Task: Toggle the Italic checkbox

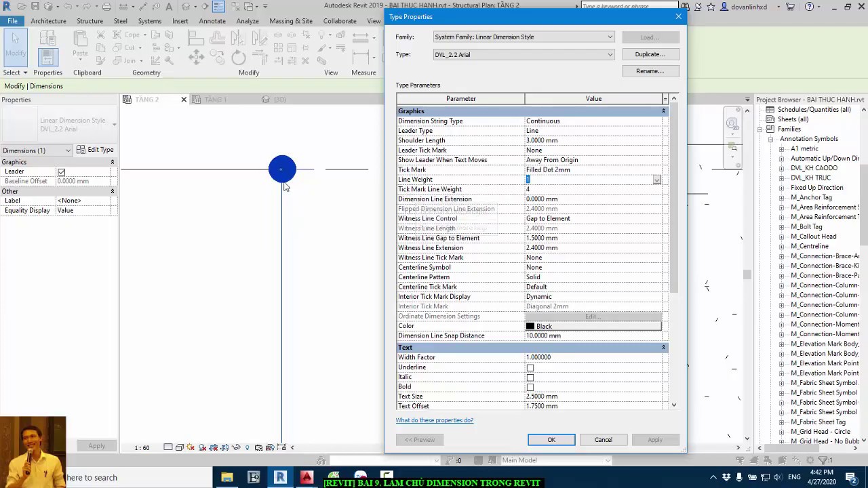Action: [x=530, y=378]
